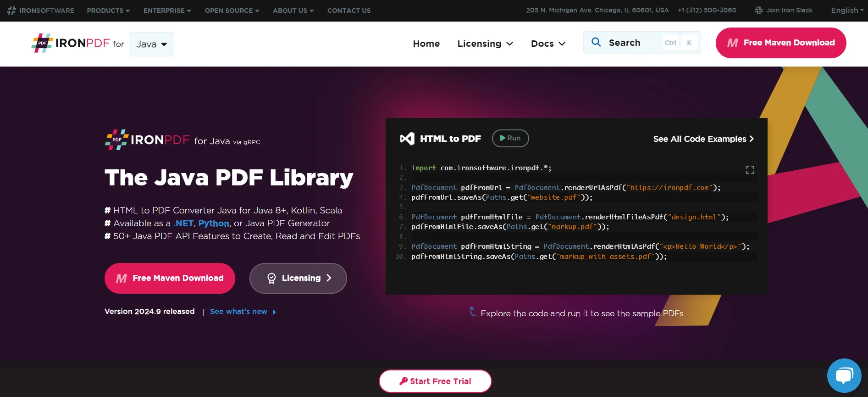868x397 pixels.
Task: Click the hero IronPDF for Java logo
Action: click(182, 140)
